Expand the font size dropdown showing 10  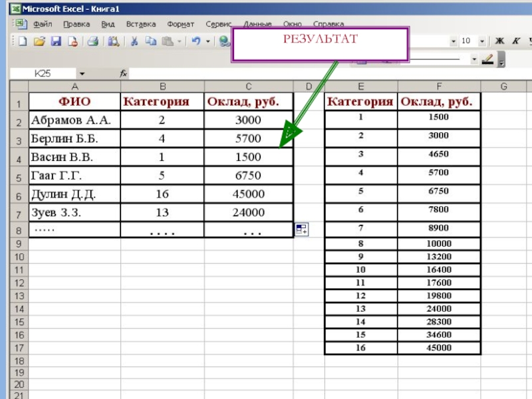481,41
